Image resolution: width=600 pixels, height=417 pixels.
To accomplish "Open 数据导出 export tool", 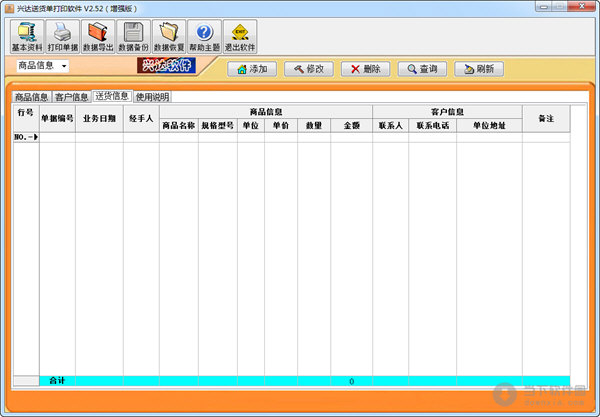I will click(x=98, y=37).
